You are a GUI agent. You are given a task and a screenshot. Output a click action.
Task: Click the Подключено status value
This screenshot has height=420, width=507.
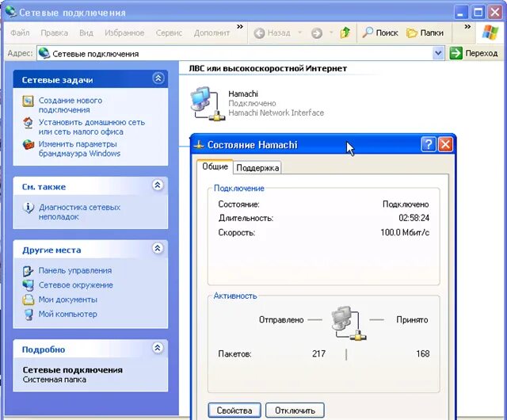pos(406,204)
